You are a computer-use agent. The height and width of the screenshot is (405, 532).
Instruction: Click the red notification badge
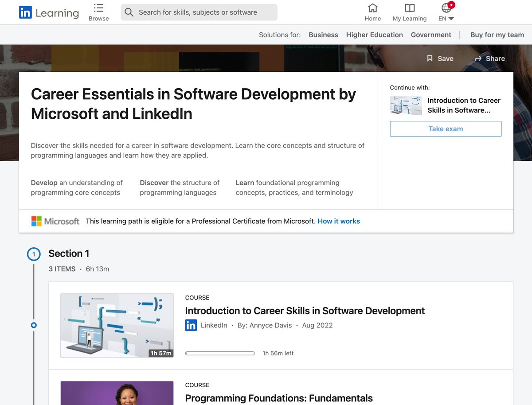pos(451,5)
